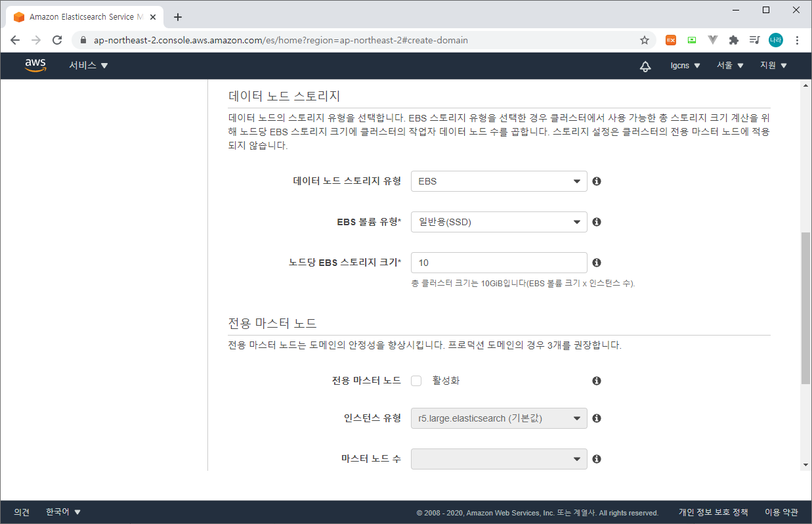Click the page vertical scrollbar thumb
Screen dimensions: 812x524
(x=806, y=308)
